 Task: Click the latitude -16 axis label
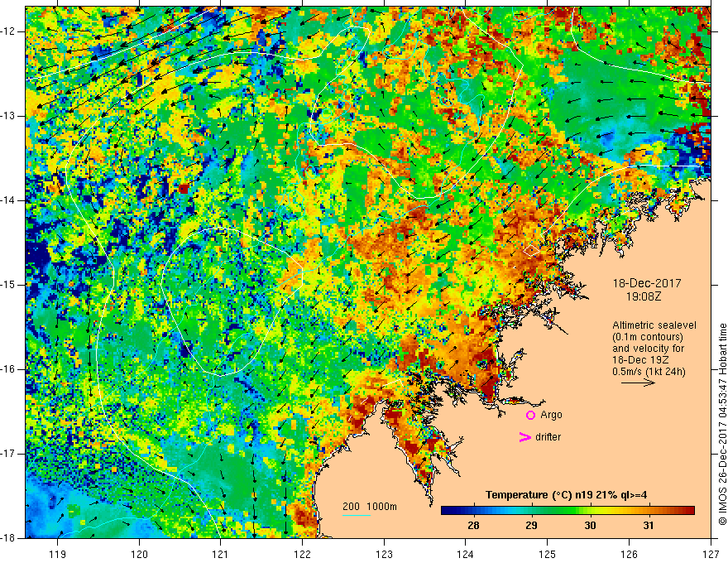(x=8, y=369)
